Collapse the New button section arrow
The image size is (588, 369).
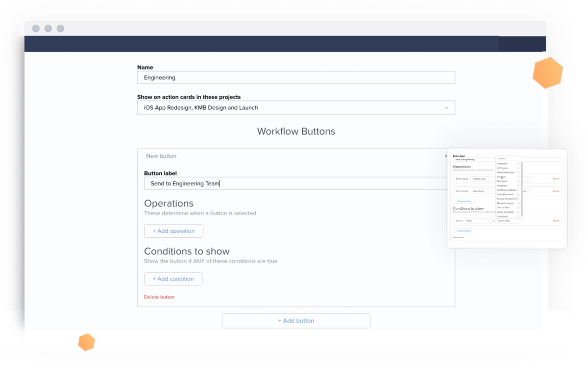click(x=446, y=156)
